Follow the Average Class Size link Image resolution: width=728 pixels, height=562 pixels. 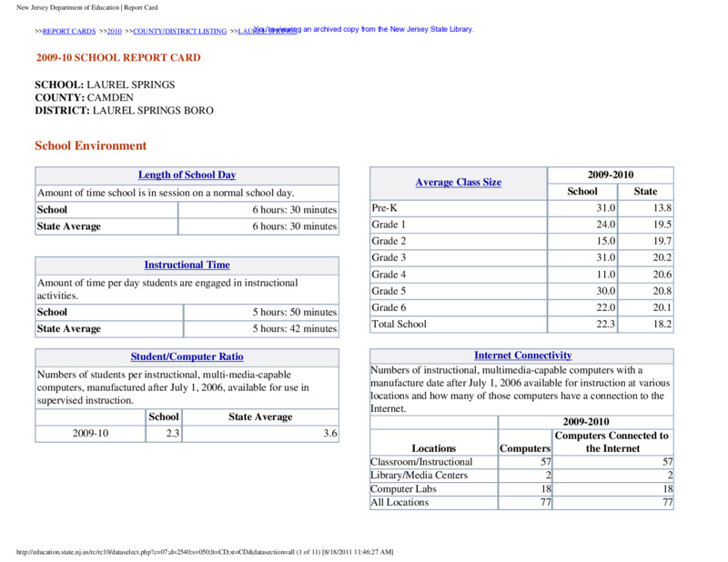point(459,183)
